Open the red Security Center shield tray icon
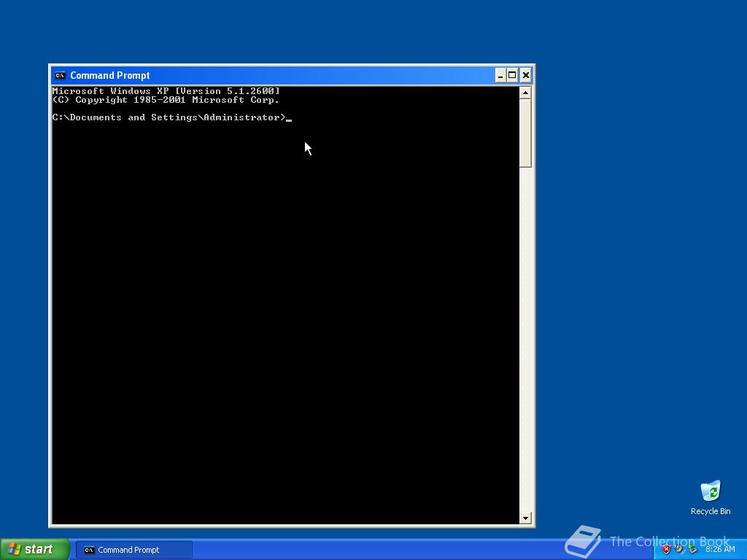 [x=666, y=550]
